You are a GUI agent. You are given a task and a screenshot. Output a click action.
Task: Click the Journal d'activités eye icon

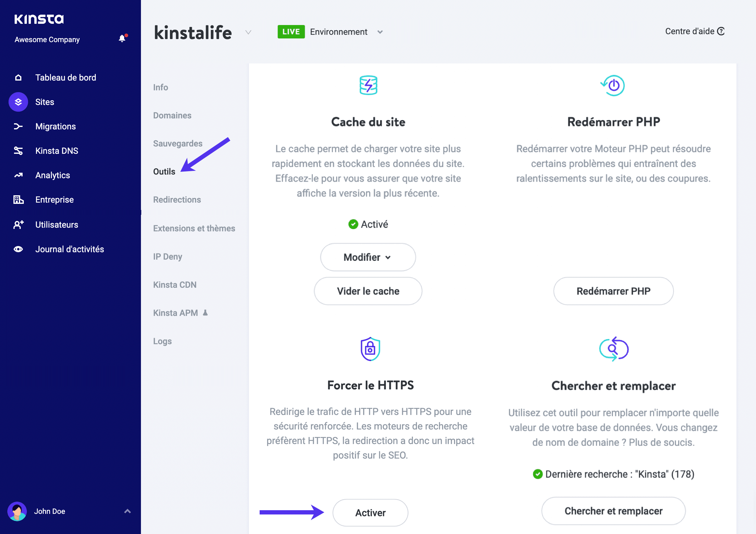point(18,249)
